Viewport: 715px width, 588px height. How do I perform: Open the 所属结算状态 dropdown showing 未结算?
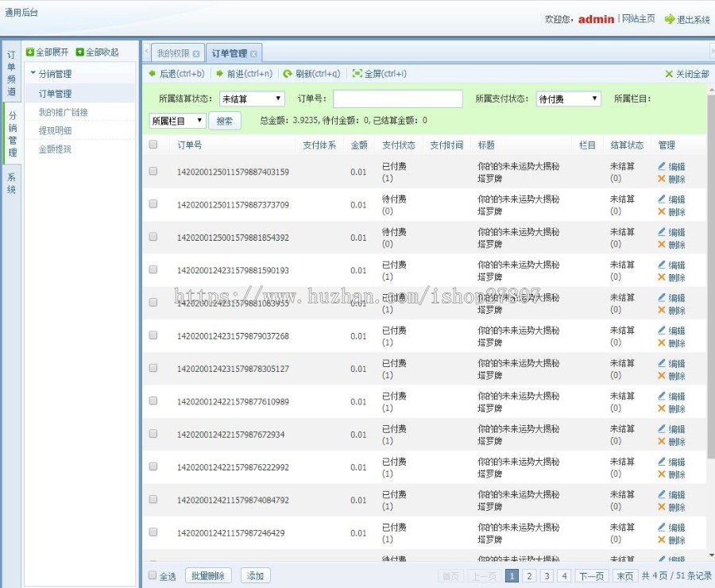[251, 99]
